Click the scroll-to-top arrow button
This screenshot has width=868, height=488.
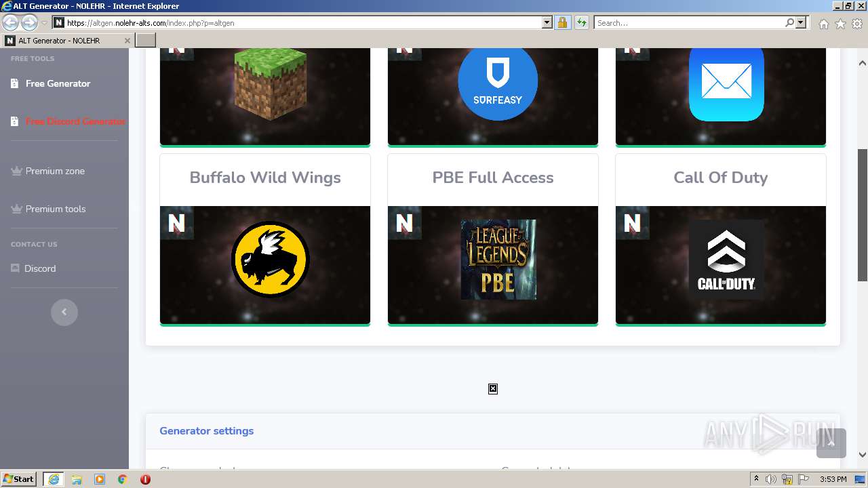pyautogui.click(x=831, y=443)
